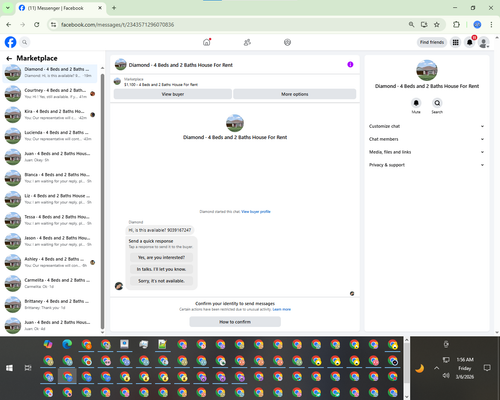Expand the Chat members section

pos(427,139)
